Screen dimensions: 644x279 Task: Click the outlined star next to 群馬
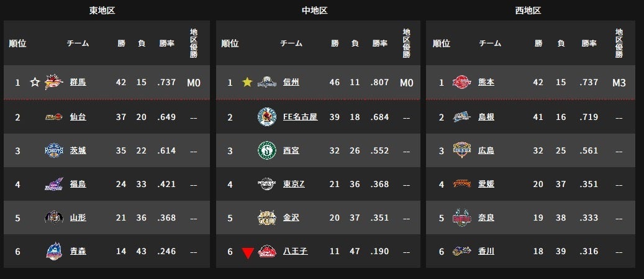pos(35,82)
